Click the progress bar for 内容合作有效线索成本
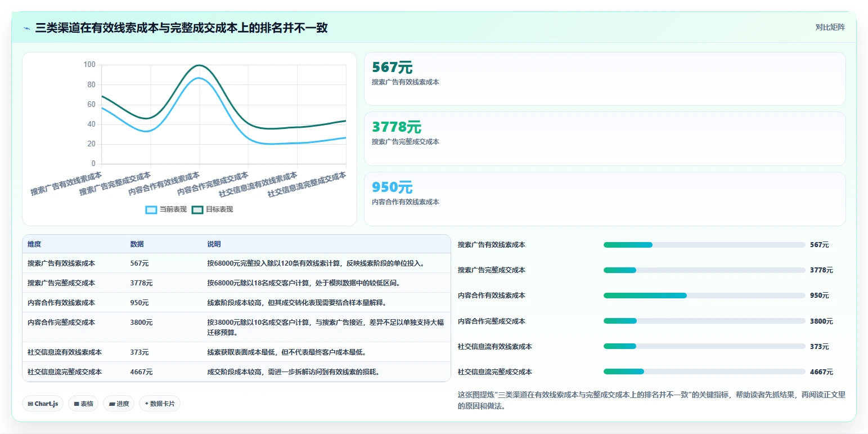Viewport: 868px width, 434px height. point(704,296)
